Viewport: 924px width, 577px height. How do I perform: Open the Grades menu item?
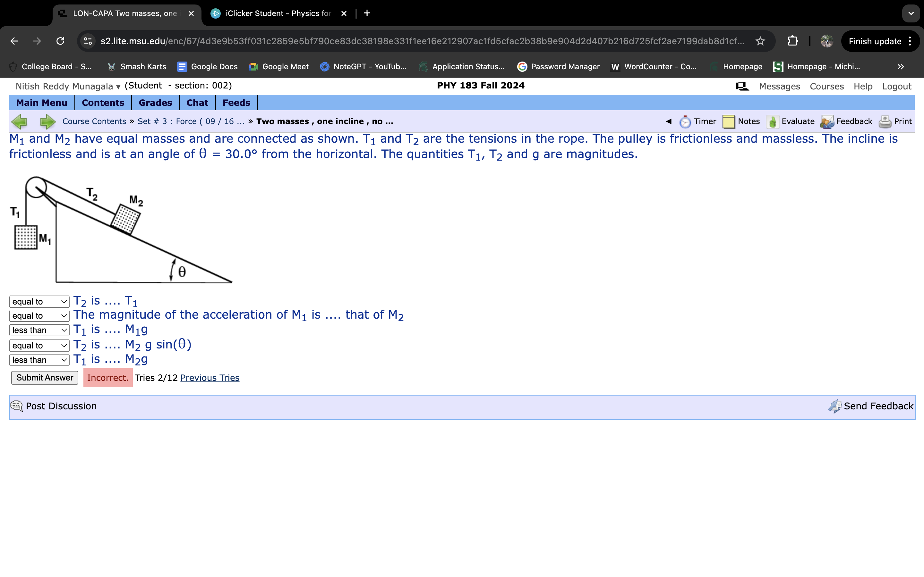(155, 103)
